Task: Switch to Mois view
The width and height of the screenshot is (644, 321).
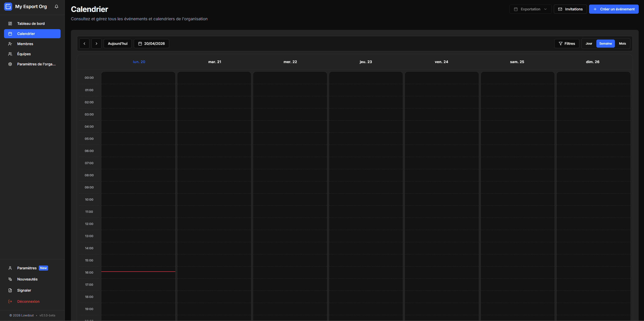Action: pos(622,44)
